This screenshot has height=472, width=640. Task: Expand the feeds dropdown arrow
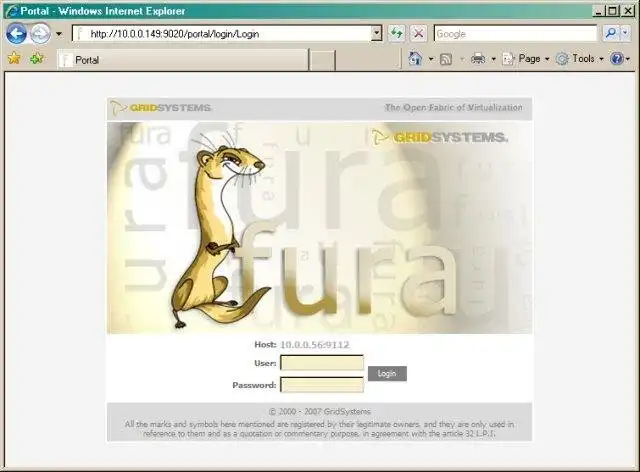(x=462, y=60)
